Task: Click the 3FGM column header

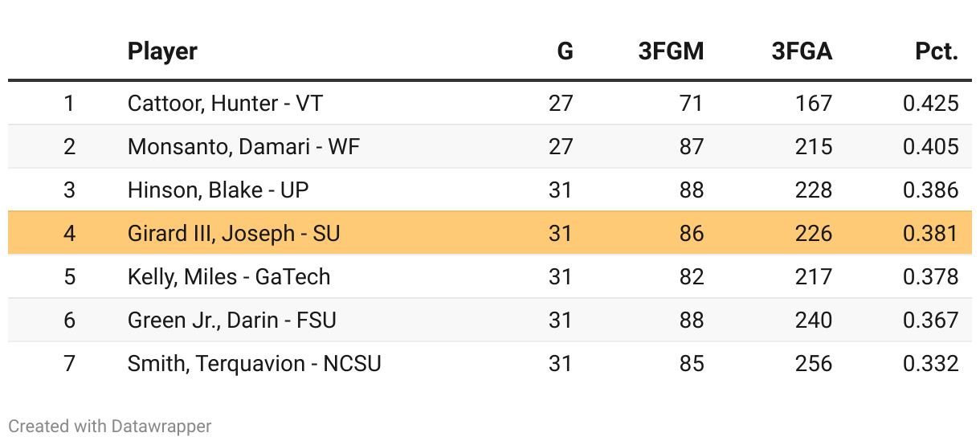Action: (x=671, y=52)
